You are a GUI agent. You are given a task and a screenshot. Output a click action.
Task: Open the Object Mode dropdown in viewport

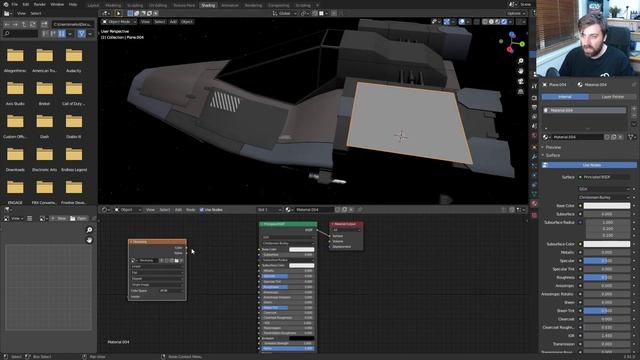(x=119, y=22)
